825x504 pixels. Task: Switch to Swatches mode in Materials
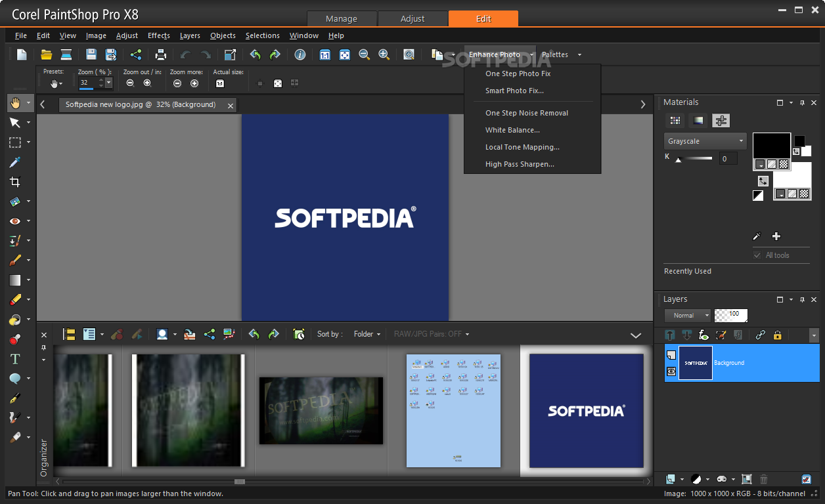click(674, 121)
